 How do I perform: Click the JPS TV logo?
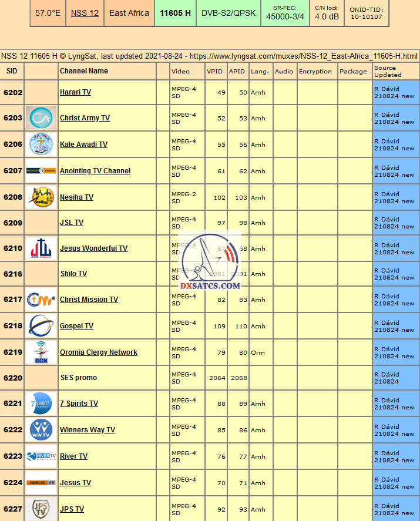click(41, 509)
